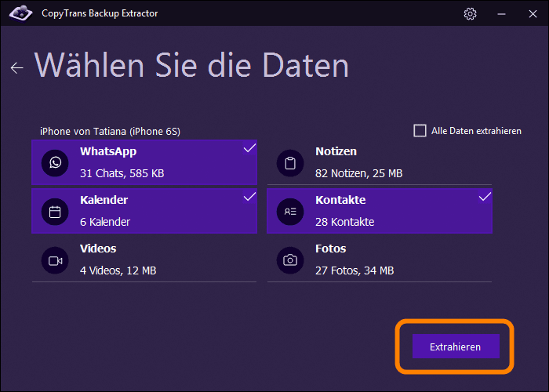Click the '82 Notizen, 25 MB' text

coord(359,173)
